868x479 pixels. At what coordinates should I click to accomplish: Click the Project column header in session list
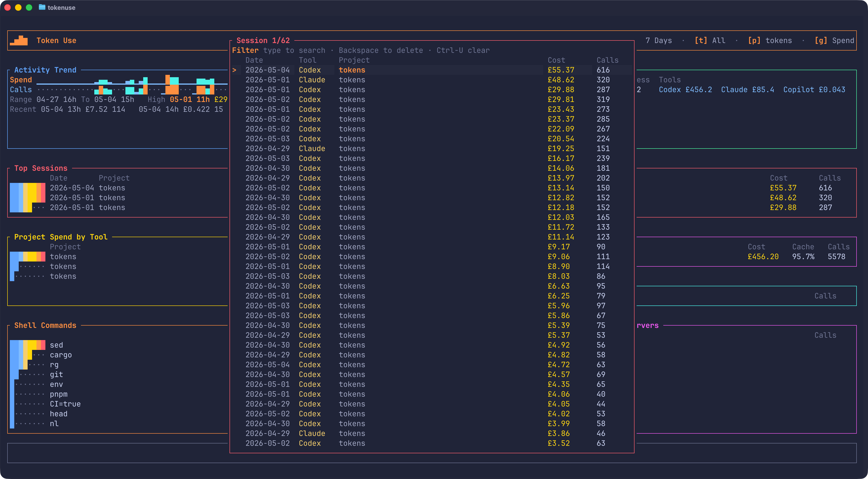click(354, 60)
